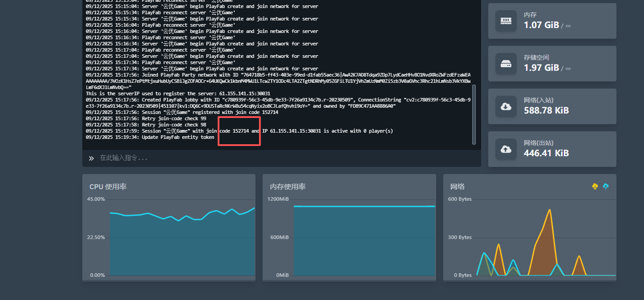
Task: Click the storage (存储空间) disk drive icon
Action: tap(506, 64)
